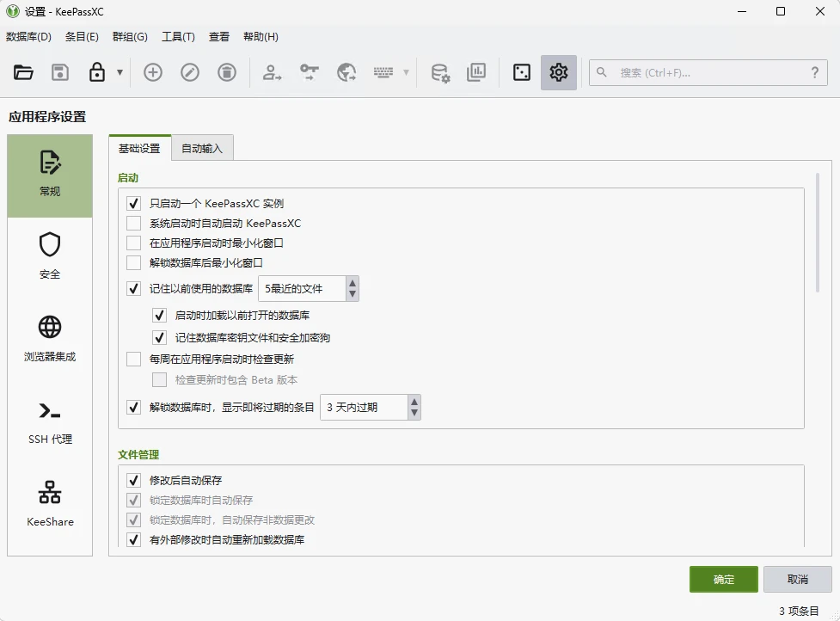
Task: Edit entry using pencil circle icon
Action: 190,72
